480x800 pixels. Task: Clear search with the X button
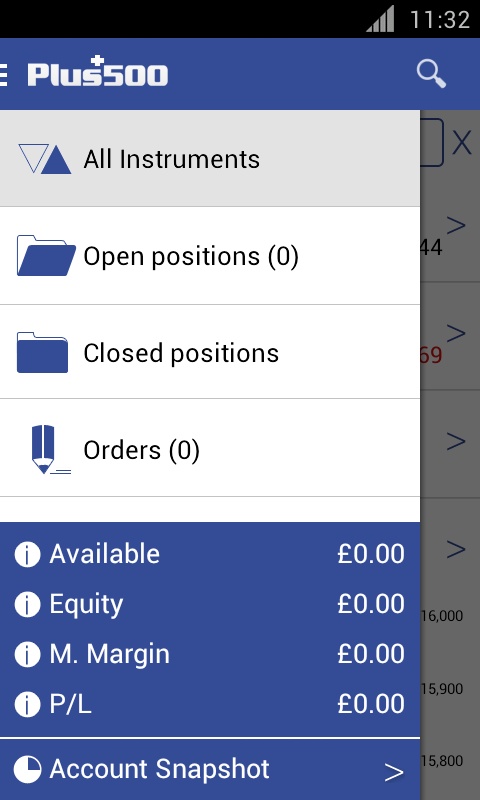[x=462, y=143]
